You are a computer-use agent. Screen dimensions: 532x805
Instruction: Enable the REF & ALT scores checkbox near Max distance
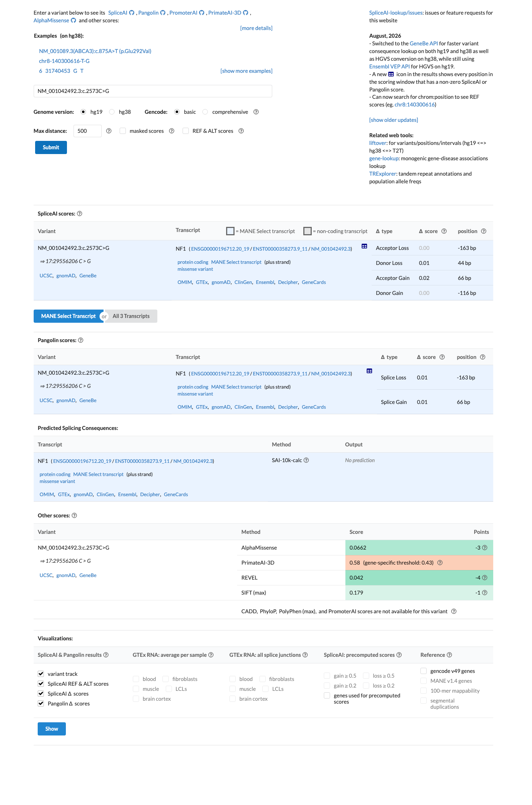click(x=186, y=131)
